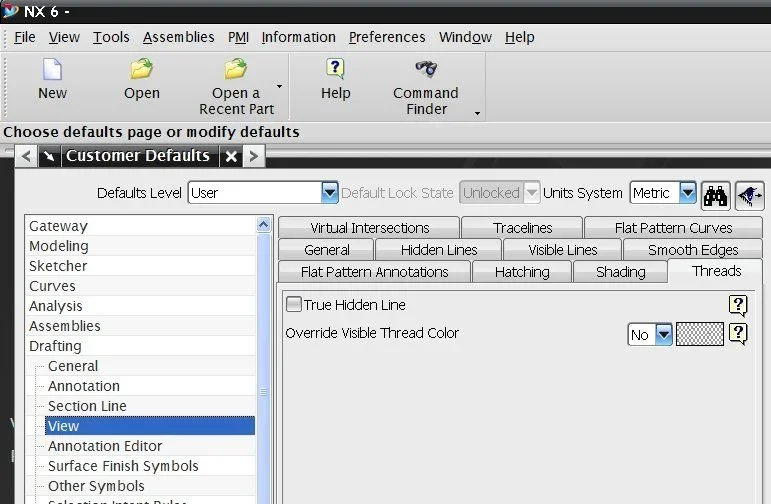Screen dimensions: 771x504
Task: Switch to the Shading tab
Action: [x=621, y=272]
